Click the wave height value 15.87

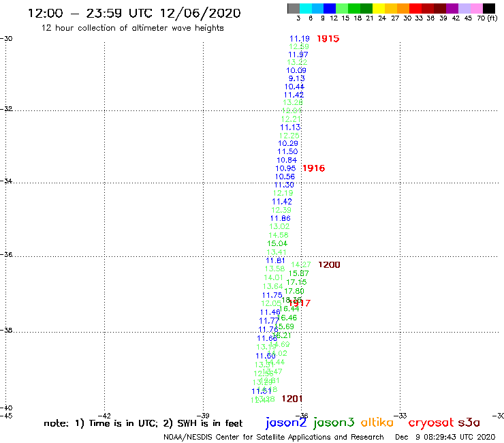pos(299,273)
